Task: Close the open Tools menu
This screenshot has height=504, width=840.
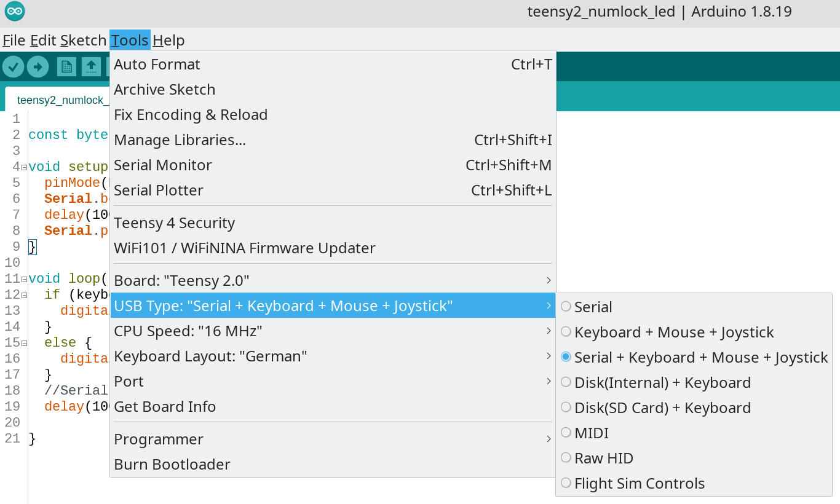Action: click(130, 40)
